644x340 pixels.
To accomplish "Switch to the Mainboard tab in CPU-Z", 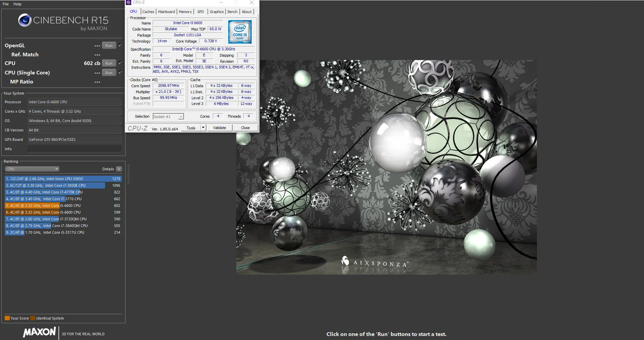I will tap(166, 12).
